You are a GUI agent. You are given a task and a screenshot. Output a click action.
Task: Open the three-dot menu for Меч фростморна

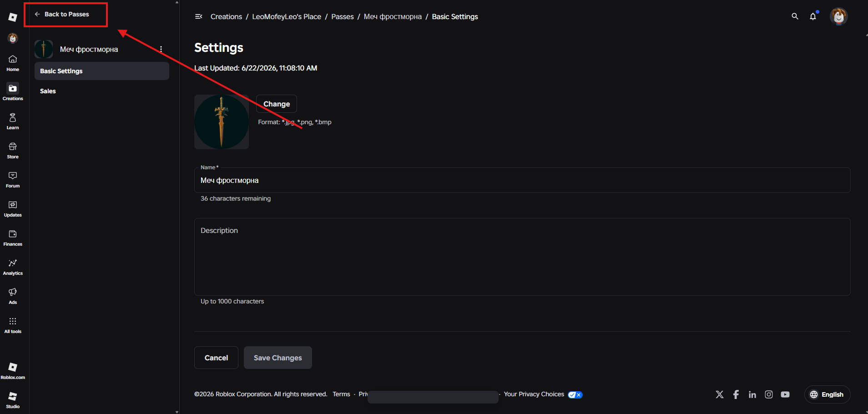click(161, 49)
